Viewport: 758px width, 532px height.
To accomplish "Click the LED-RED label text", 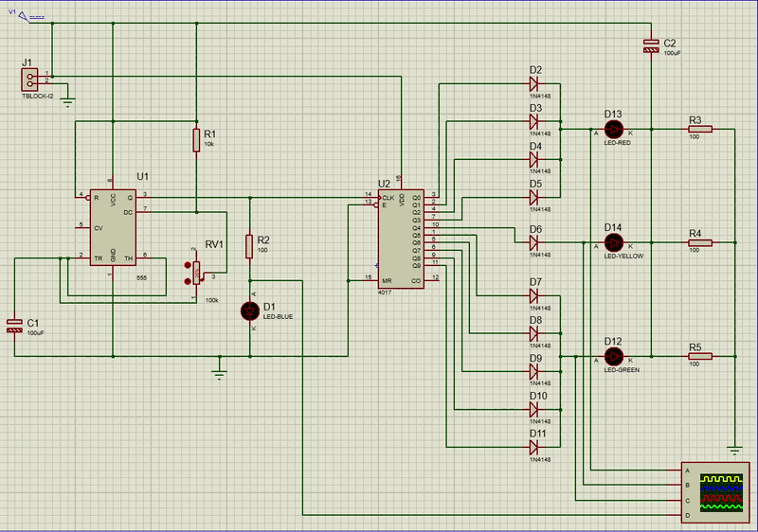I will point(618,143).
